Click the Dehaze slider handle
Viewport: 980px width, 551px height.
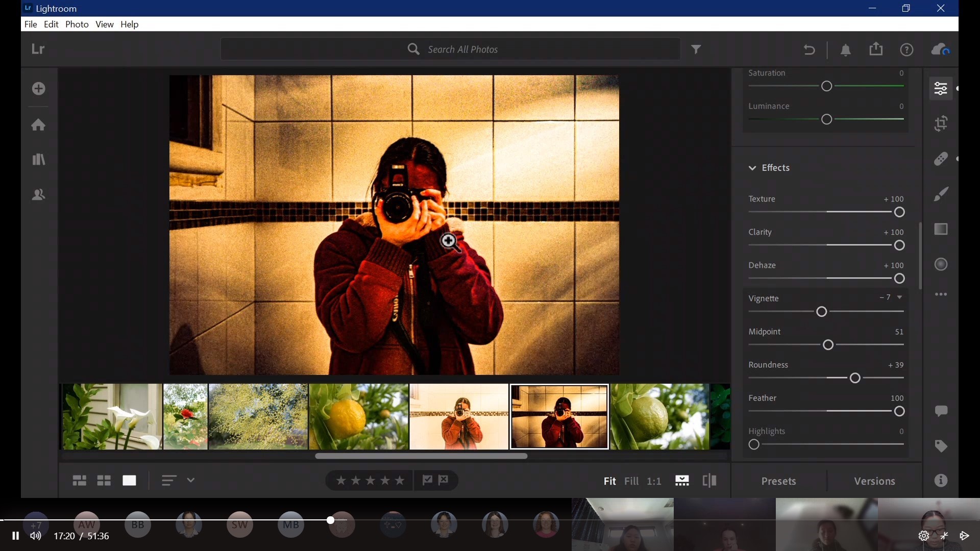click(x=899, y=279)
